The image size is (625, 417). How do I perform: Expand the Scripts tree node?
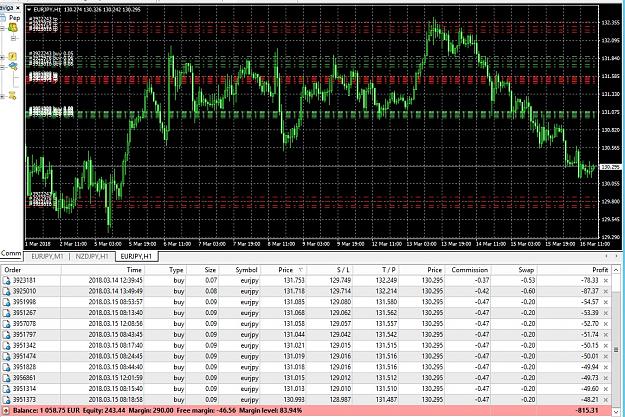click(2, 96)
